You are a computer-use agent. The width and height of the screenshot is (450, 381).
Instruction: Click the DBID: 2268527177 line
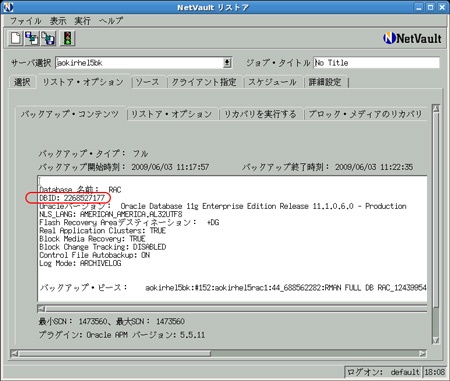coord(72,198)
